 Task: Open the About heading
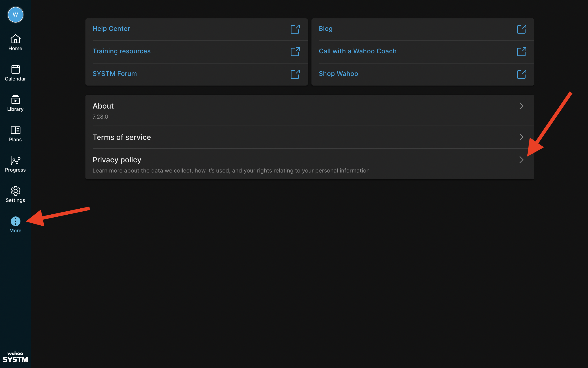[103, 106]
